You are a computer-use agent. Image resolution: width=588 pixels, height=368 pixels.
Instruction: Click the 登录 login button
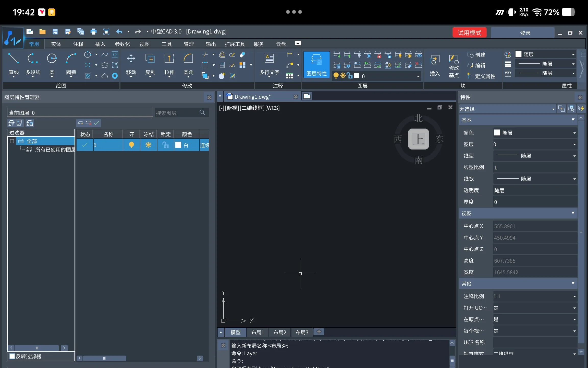pos(522,33)
